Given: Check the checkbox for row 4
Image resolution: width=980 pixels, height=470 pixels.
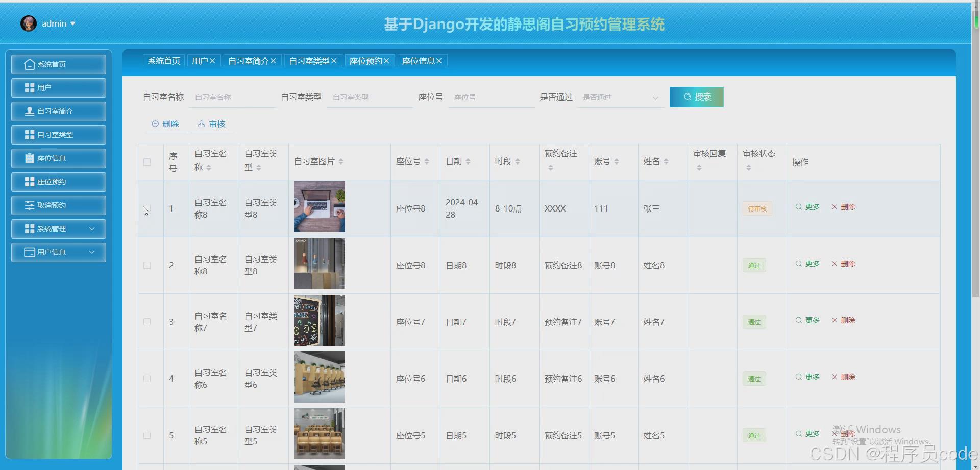Looking at the screenshot, I should (x=147, y=379).
